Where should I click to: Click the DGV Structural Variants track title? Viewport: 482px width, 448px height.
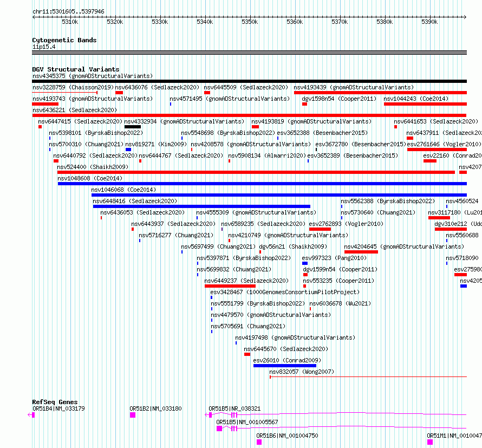(76, 69)
